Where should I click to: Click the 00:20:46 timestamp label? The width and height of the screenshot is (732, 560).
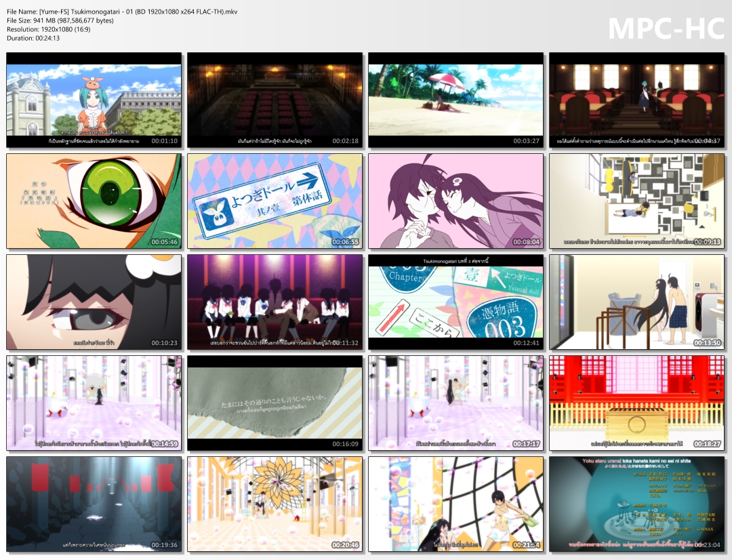click(346, 545)
